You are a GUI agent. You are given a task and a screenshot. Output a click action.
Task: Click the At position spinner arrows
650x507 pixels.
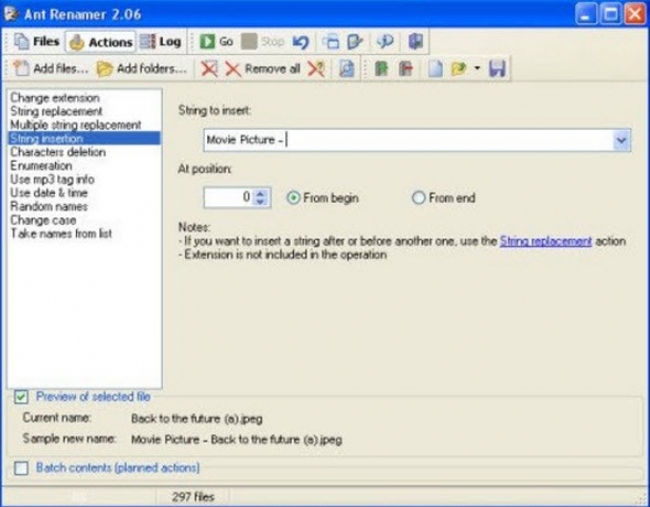[x=261, y=198]
